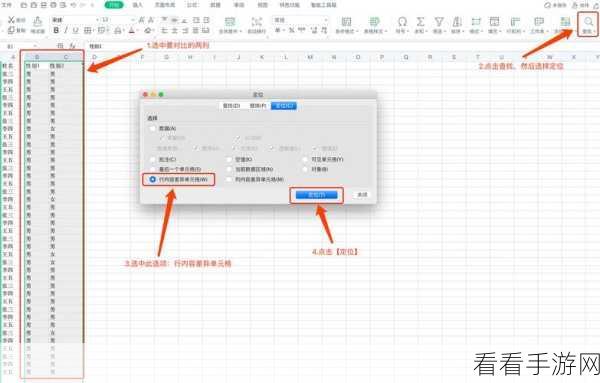Select Column Content Differences radio option

pyautogui.click(x=229, y=179)
